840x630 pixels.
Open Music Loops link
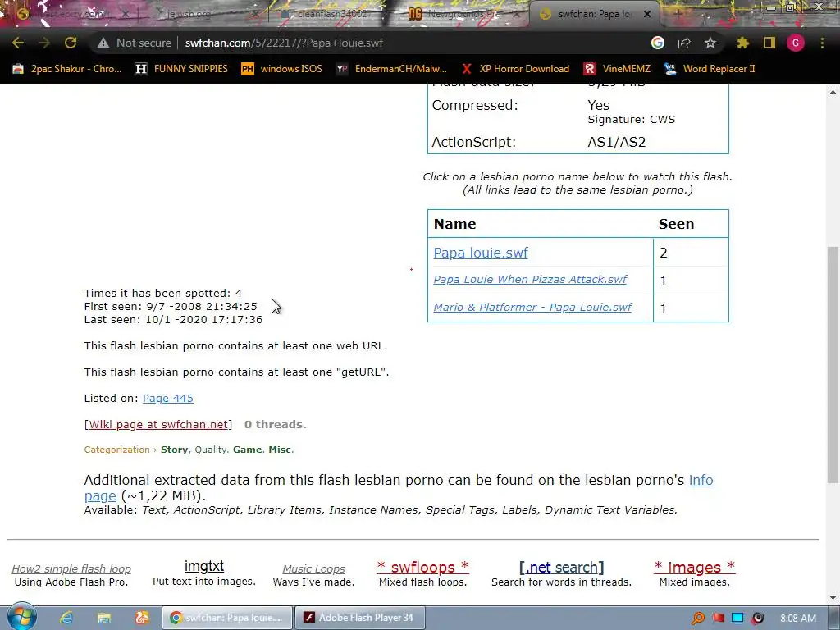[313, 569]
